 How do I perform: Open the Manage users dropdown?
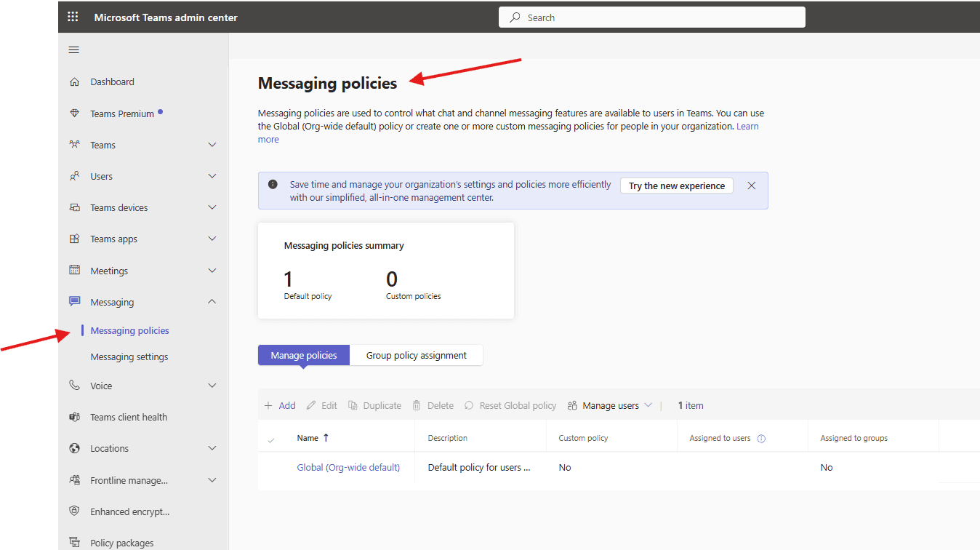pyautogui.click(x=609, y=405)
